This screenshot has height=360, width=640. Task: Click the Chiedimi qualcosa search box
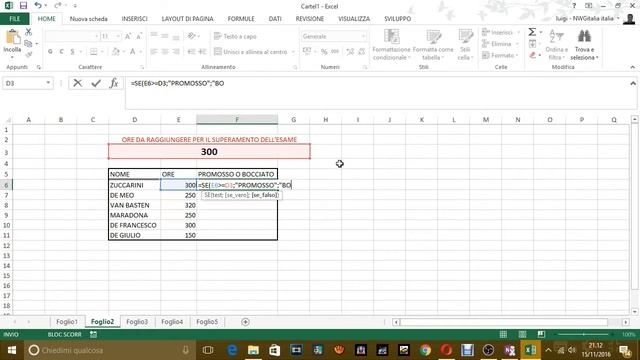(109, 350)
